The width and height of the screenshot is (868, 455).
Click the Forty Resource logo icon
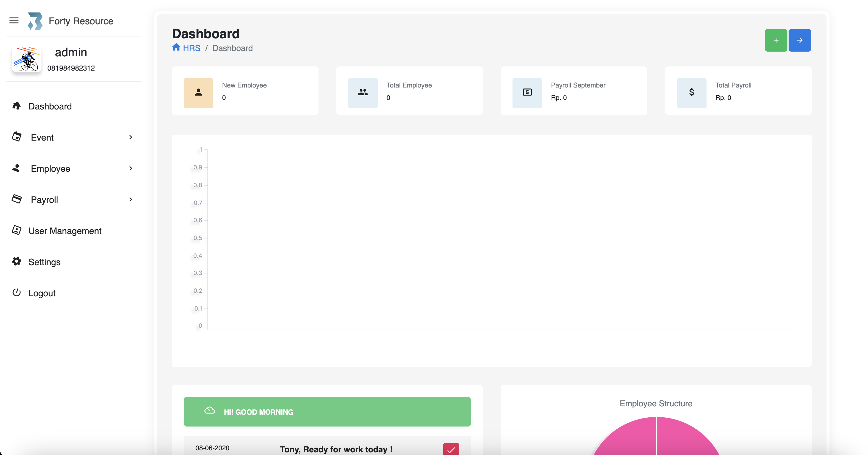35,21
